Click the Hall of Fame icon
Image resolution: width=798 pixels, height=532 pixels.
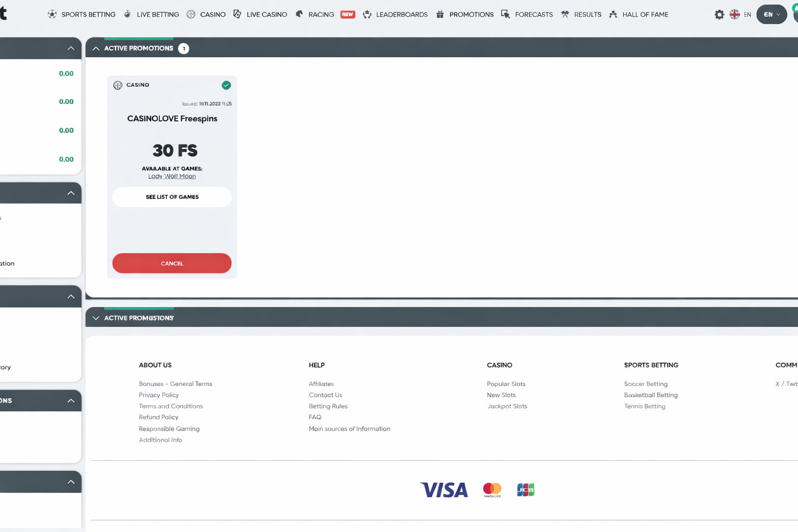pyautogui.click(x=613, y=15)
